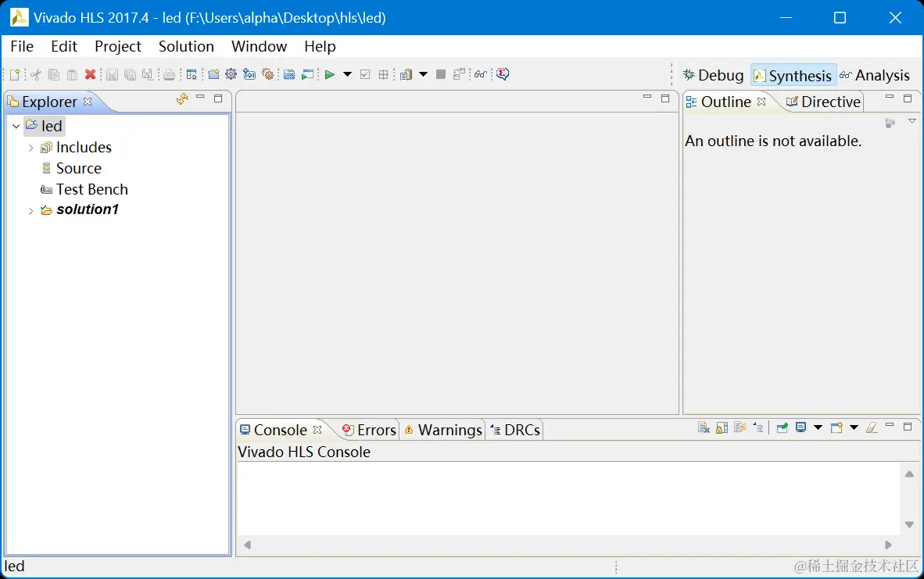The height and width of the screenshot is (579, 924).
Task: Click the feedback speech bubble icon
Action: point(503,73)
